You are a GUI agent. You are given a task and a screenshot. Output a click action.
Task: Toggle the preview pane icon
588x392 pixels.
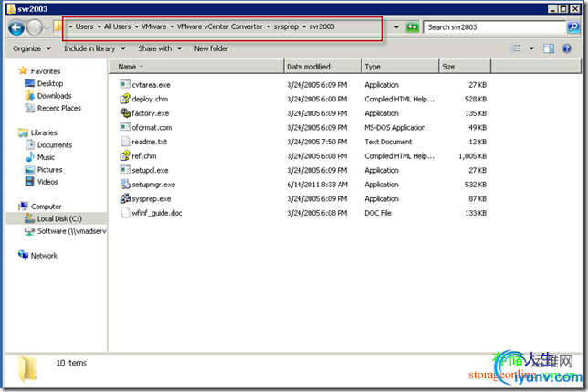[549, 48]
